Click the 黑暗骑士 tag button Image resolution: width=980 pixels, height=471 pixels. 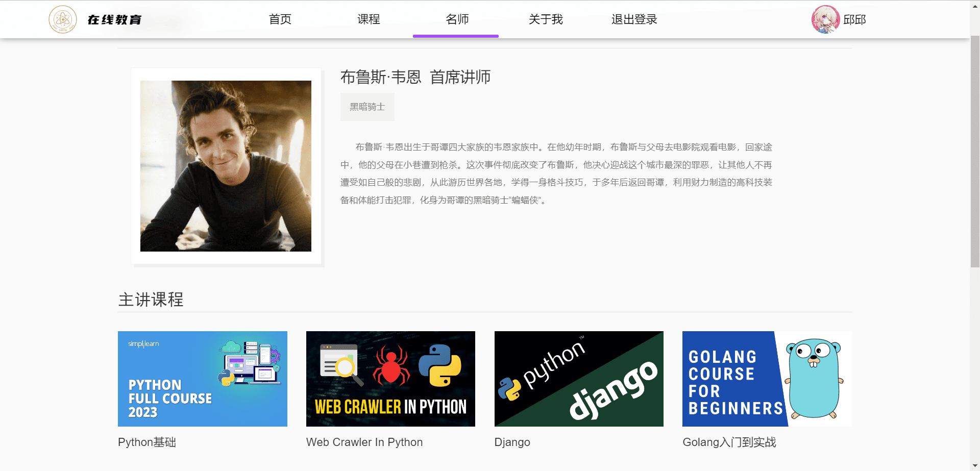tap(367, 107)
